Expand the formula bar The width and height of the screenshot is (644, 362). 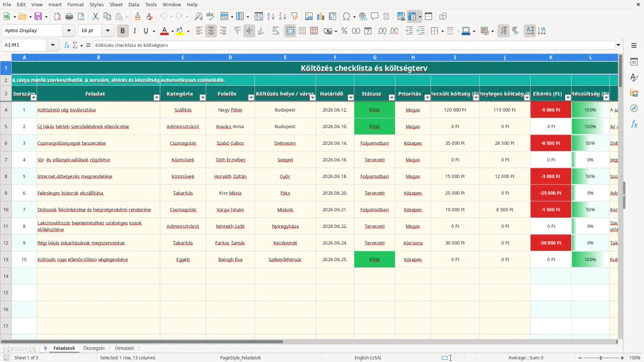point(618,46)
